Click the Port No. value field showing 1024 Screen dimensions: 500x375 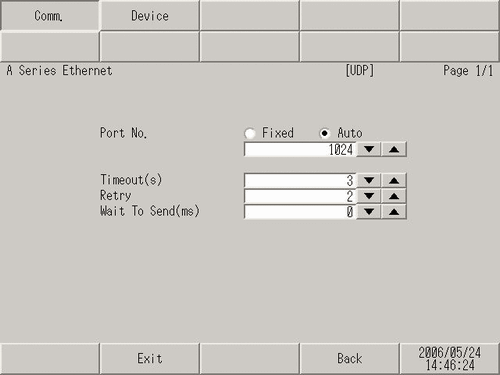click(x=300, y=149)
